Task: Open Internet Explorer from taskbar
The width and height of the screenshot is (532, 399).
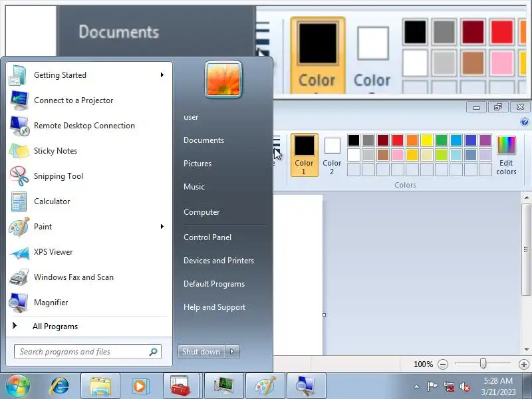Action: (59, 386)
